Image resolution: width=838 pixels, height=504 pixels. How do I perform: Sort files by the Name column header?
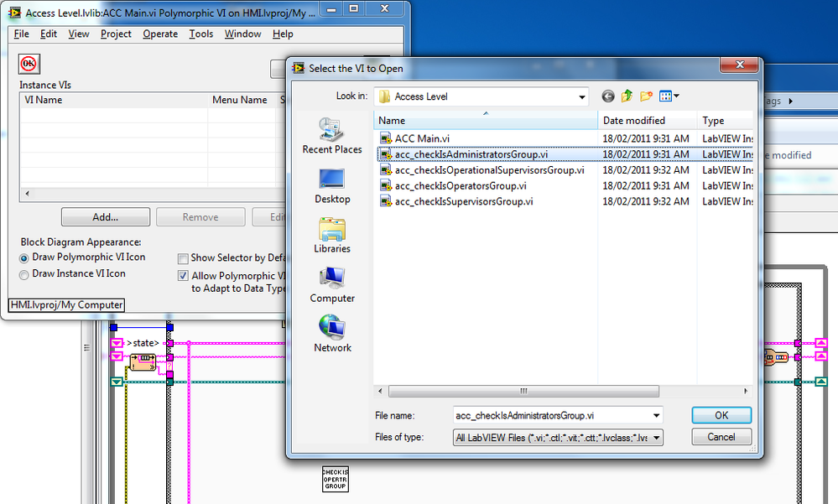coord(486,121)
